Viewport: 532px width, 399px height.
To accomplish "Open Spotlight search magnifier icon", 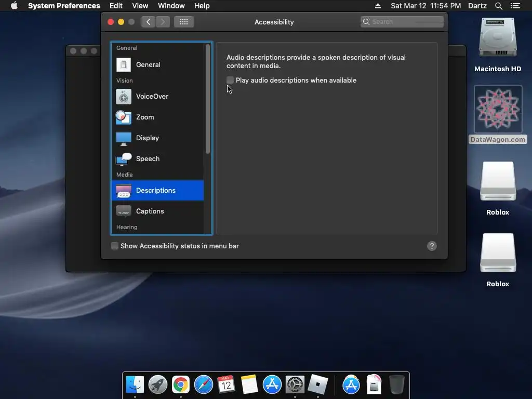I will (498, 6).
